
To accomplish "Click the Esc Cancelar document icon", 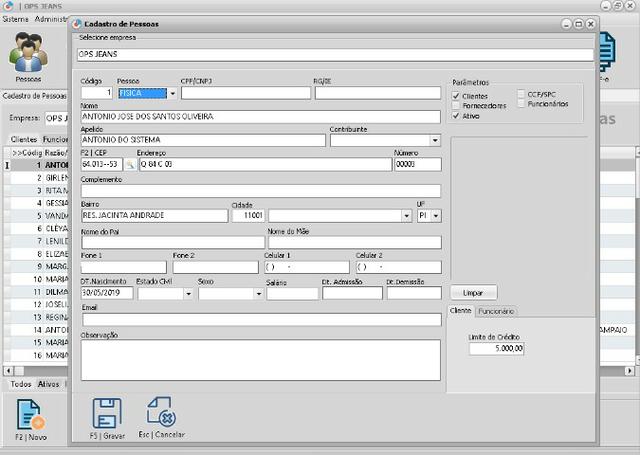I will point(161,412).
